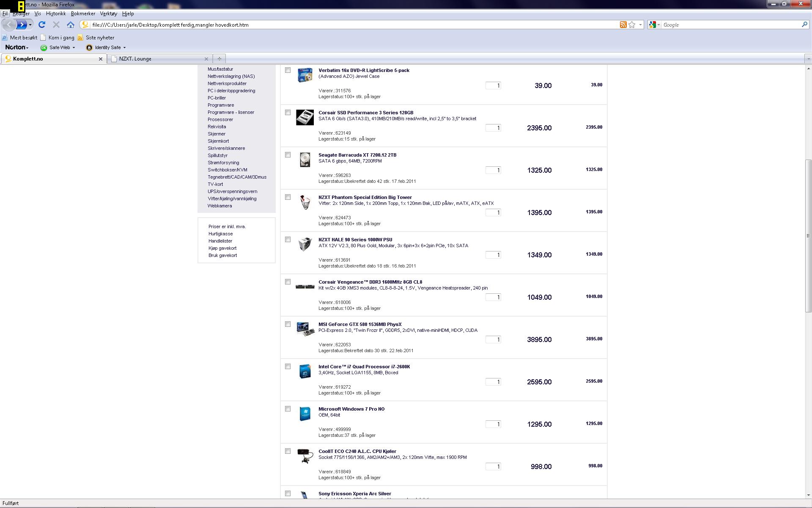Open the Skjermkort category link
This screenshot has width=812, height=508.
pos(218,141)
